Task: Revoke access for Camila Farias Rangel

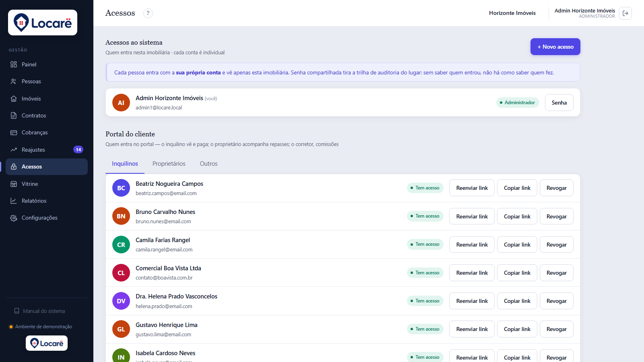Action: click(x=557, y=245)
